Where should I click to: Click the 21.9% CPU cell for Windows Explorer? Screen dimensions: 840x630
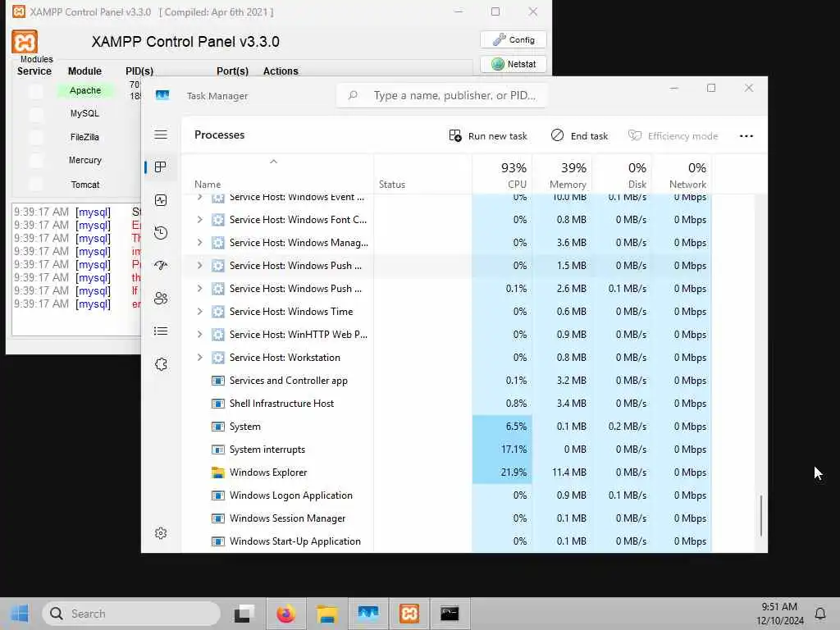(503, 472)
